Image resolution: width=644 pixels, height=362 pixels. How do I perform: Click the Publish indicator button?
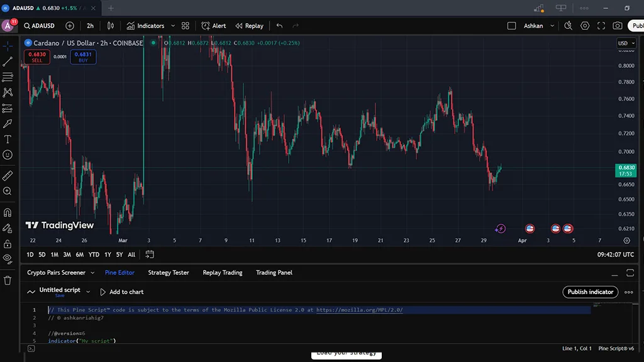[590, 292]
